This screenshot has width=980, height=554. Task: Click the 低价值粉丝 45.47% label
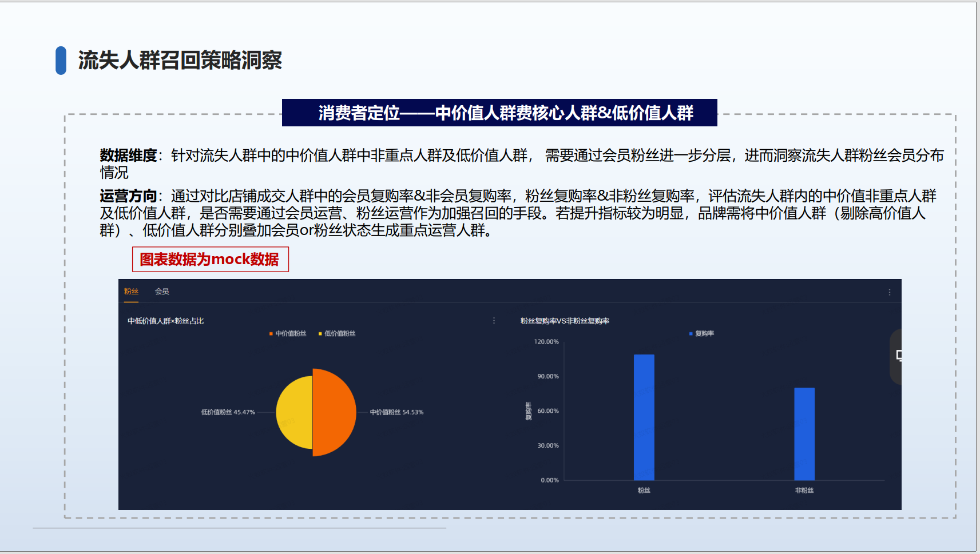pyautogui.click(x=228, y=412)
